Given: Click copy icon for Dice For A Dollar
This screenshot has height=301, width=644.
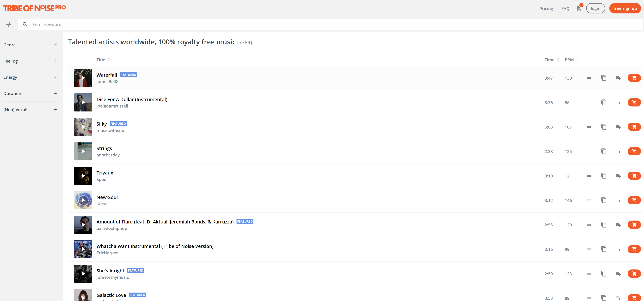Looking at the screenshot, I should [x=603, y=102].
